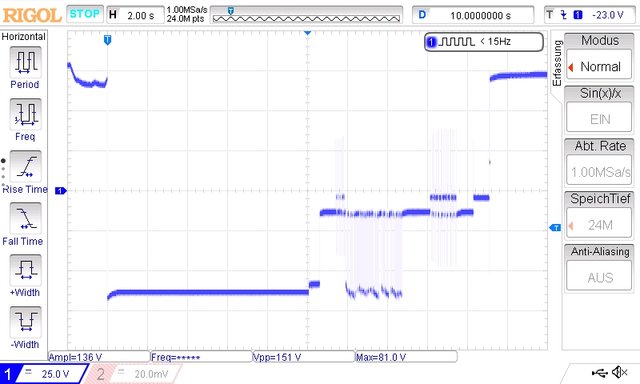The height and width of the screenshot is (384, 640).
Task: Open the horizontal timebase 2.00 s field
Action: tap(135, 16)
